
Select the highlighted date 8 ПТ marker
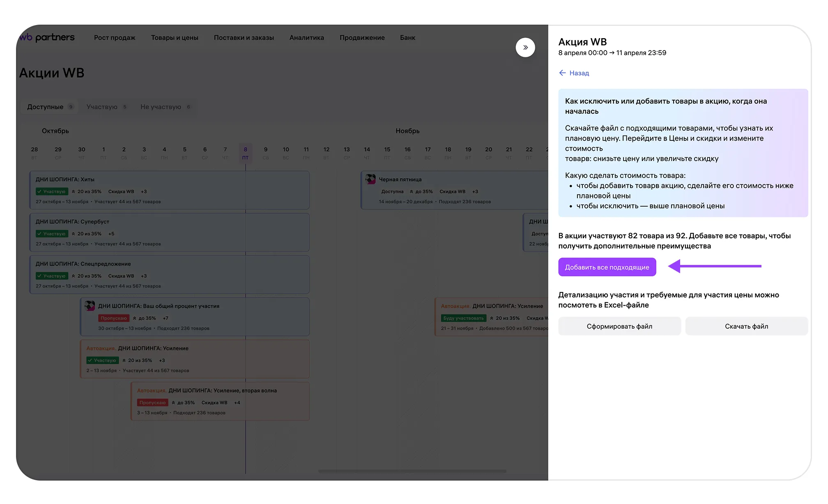(245, 153)
